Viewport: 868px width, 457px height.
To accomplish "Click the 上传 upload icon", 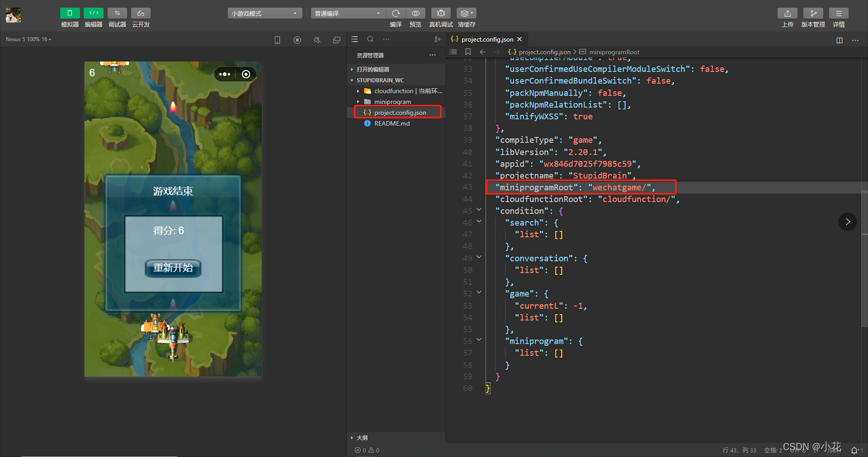I will (787, 13).
